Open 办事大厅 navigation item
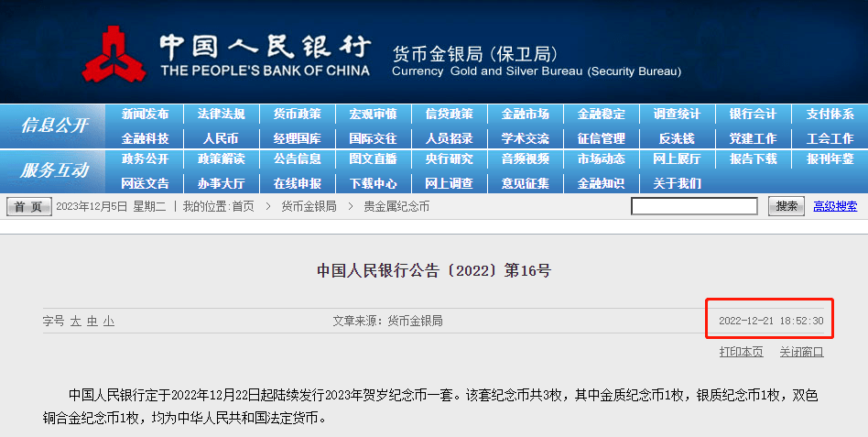The width and height of the screenshot is (868, 437). click(x=221, y=183)
